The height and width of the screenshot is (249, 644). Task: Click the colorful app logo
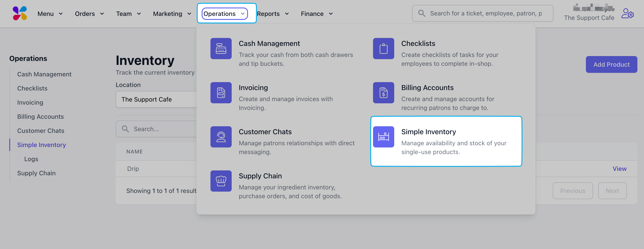coord(20,13)
